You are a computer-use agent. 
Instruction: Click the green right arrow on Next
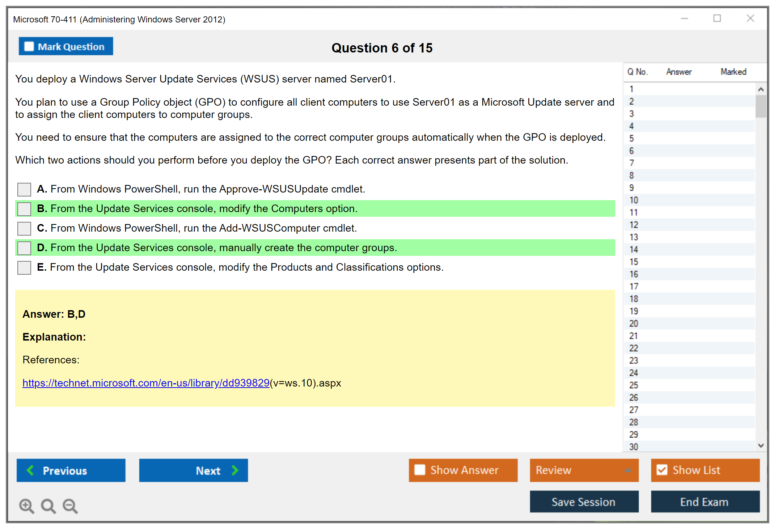[x=235, y=470]
